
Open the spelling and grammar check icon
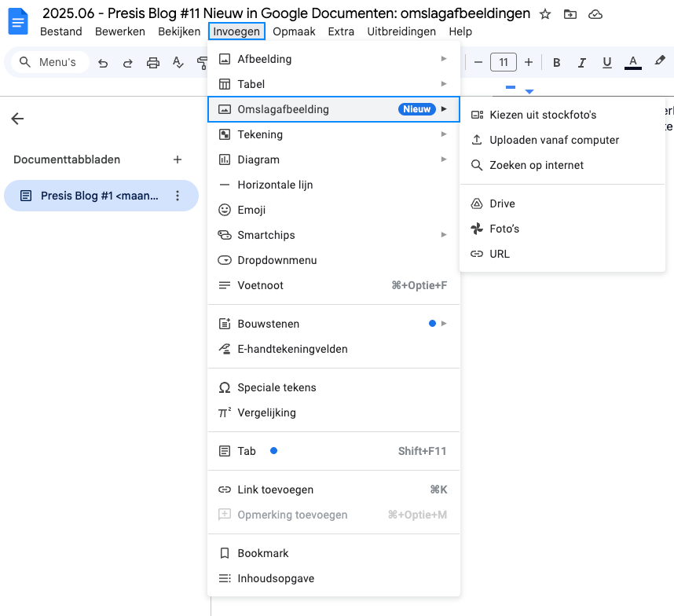point(177,62)
